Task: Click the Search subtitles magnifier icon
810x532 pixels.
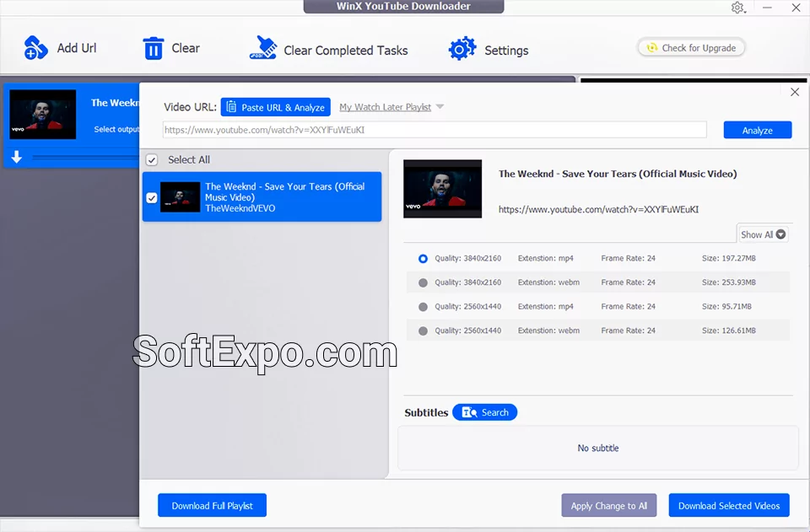Action: pos(472,412)
